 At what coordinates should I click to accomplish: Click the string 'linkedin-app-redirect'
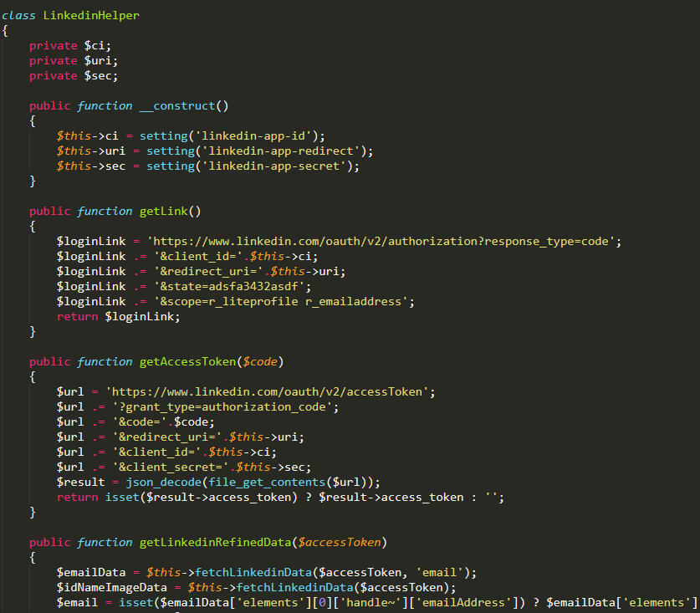point(281,151)
